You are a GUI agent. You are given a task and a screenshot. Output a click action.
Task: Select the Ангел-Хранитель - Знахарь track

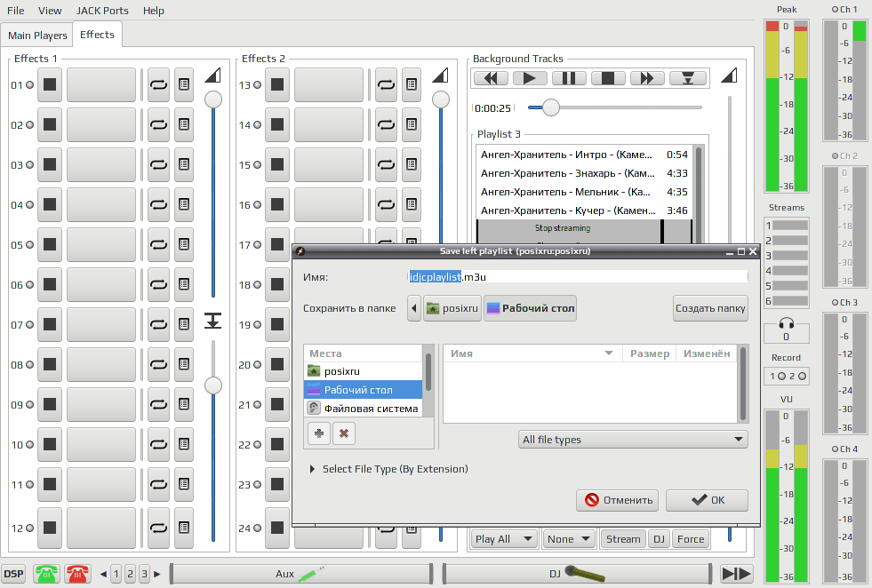(x=584, y=173)
